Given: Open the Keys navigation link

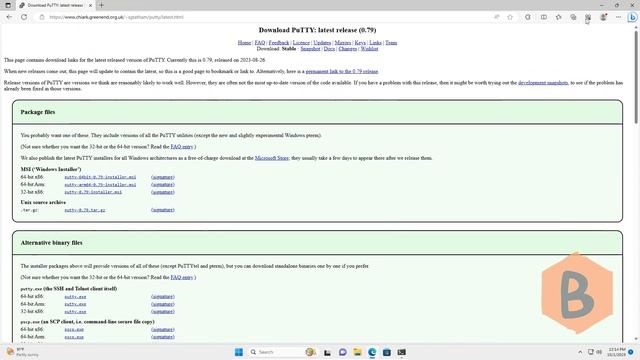Looking at the screenshot, I should pyautogui.click(x=360, y=42).
